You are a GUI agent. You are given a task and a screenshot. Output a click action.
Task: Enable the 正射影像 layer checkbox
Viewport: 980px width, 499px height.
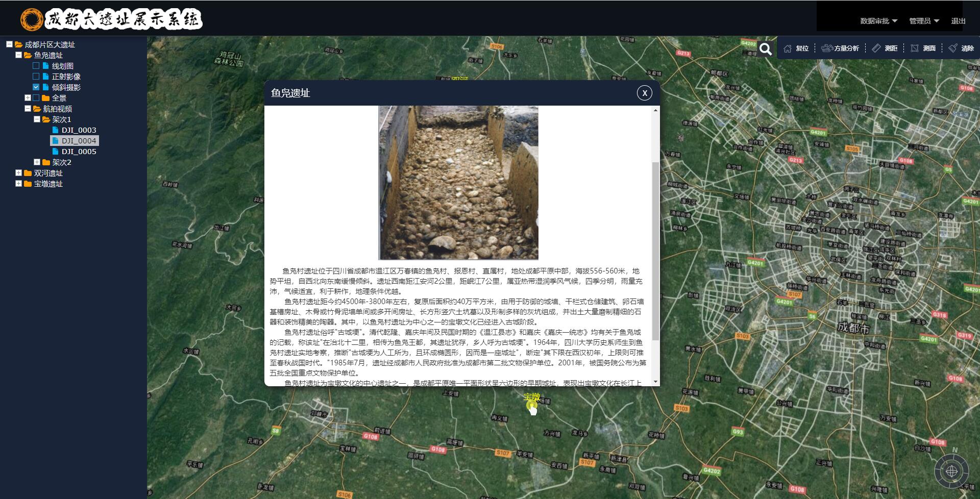(36, 77)
